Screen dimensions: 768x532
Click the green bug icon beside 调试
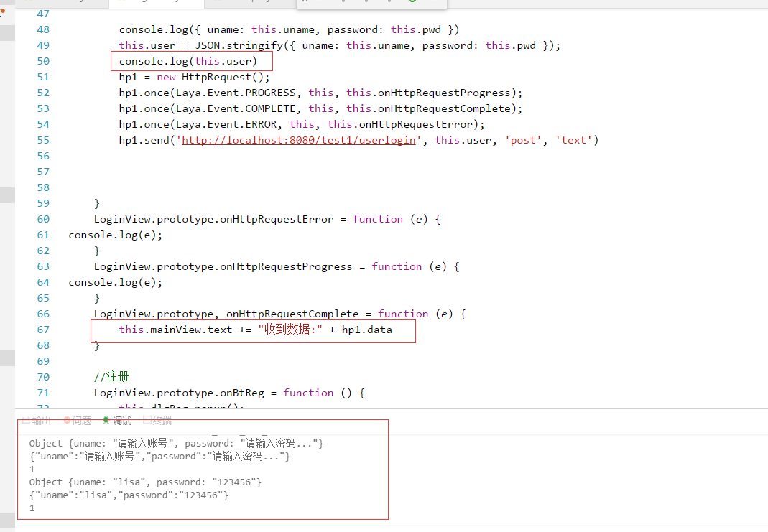pyautogui.click(x=106, y=421)
